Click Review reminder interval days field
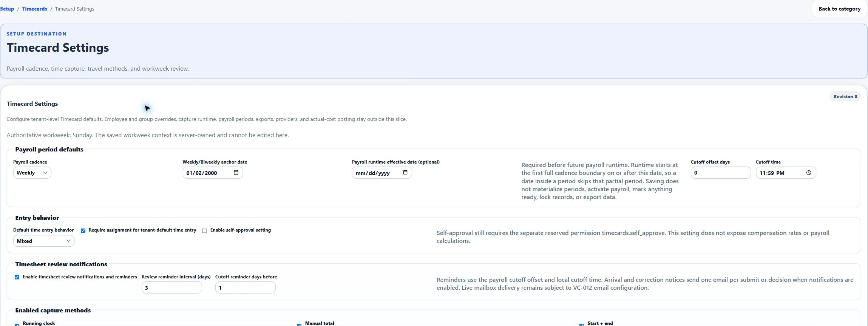 point(172,287)
